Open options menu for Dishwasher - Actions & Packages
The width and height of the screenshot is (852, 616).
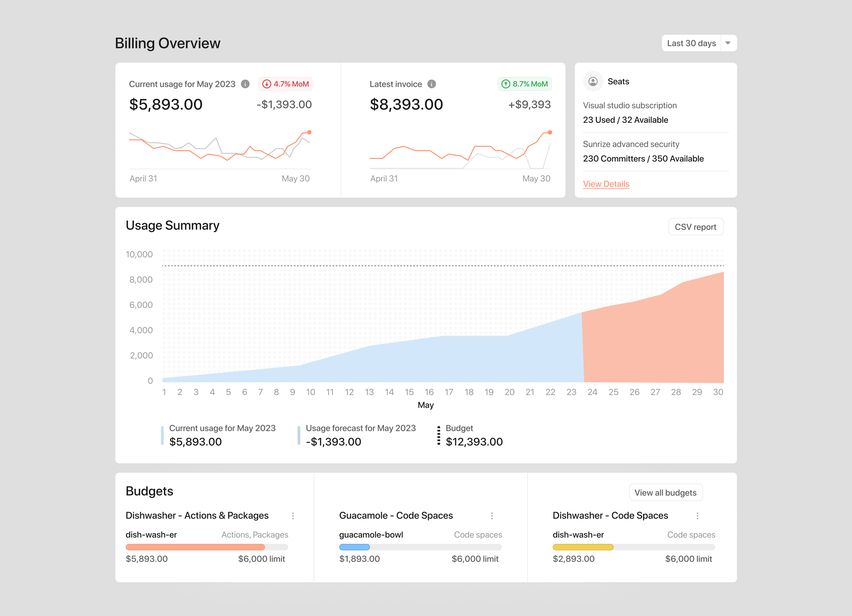pos(293,516)
